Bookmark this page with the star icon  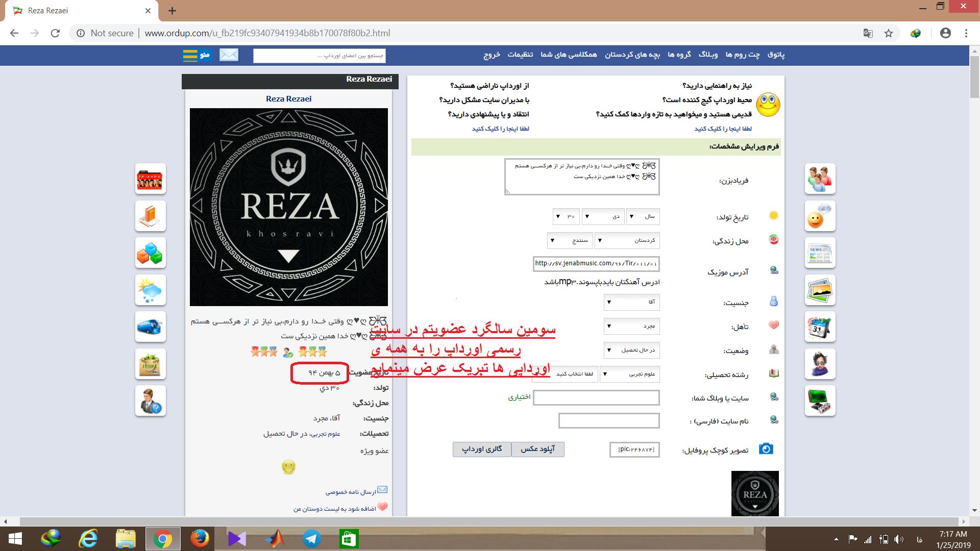click(889, 33)
